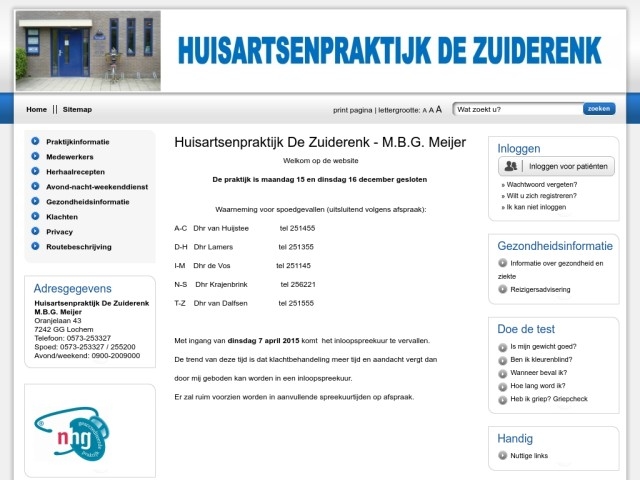Click the practice building header photo
Image resolution: width=640 pixels, height=480 pixels.
click(x=88, y=50)
